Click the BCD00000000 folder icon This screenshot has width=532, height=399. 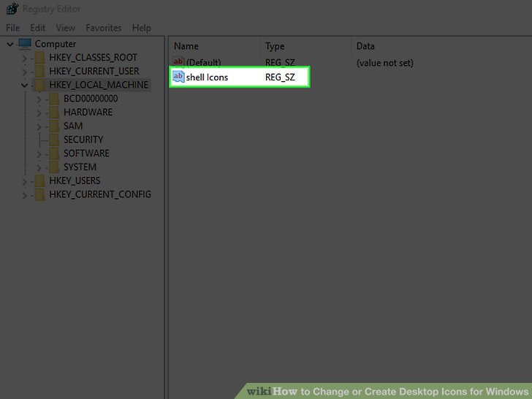[54, 99]
